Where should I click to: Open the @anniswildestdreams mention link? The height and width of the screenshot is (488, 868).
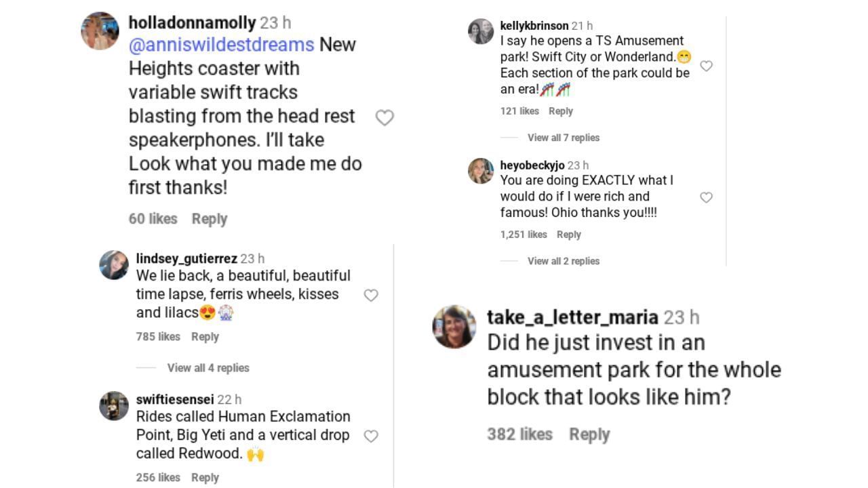pyautogui.click(x=222, y=45)
